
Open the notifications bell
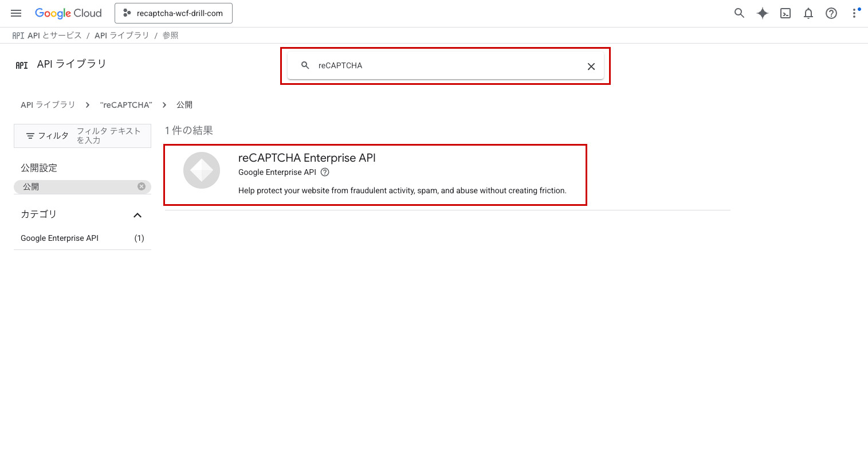tap(808, 13)
